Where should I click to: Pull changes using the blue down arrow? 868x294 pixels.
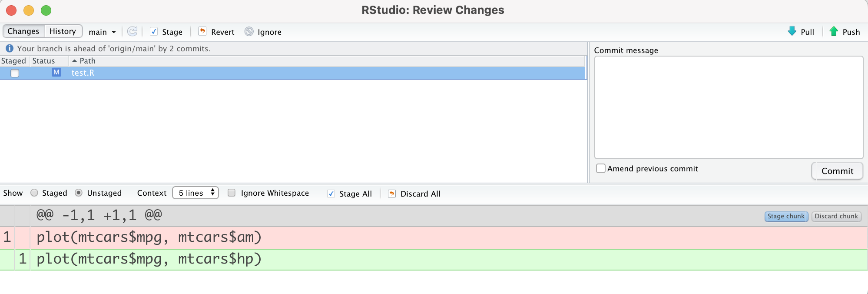point(792,31)
